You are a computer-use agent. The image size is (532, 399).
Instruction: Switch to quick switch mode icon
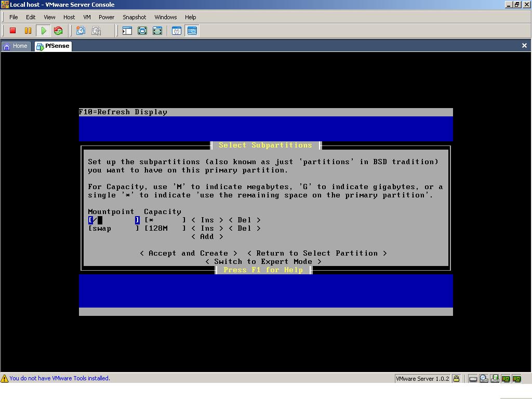[x=157, y=31]
